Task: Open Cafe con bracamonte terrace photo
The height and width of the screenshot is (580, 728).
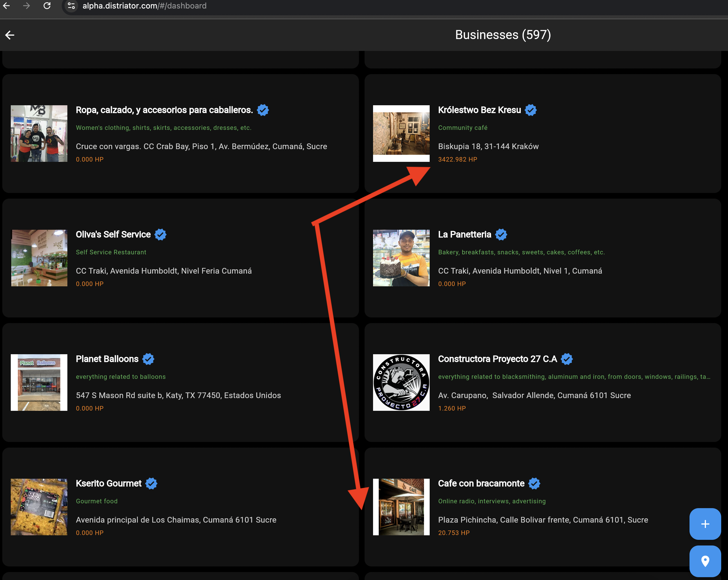Action: 401,507
